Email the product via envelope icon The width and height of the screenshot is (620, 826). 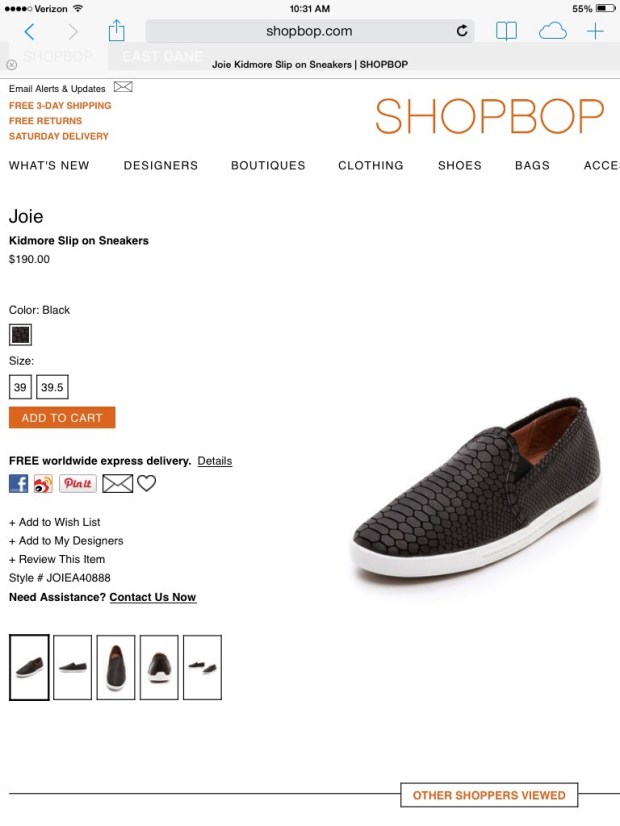(117, 483)
